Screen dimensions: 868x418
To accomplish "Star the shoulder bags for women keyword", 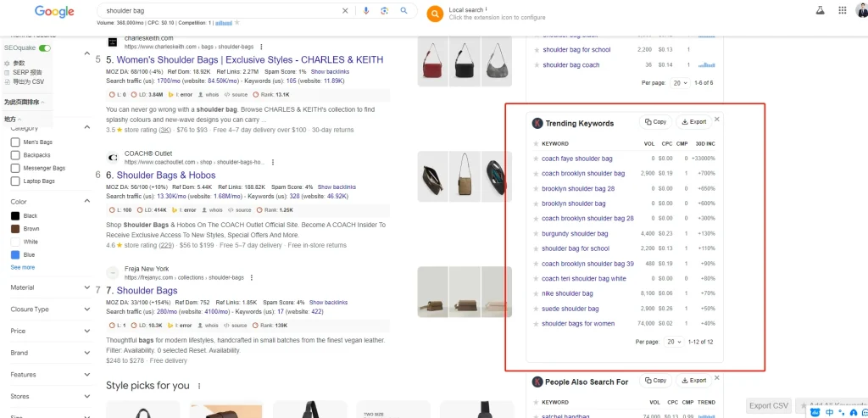I will point(536,323).
